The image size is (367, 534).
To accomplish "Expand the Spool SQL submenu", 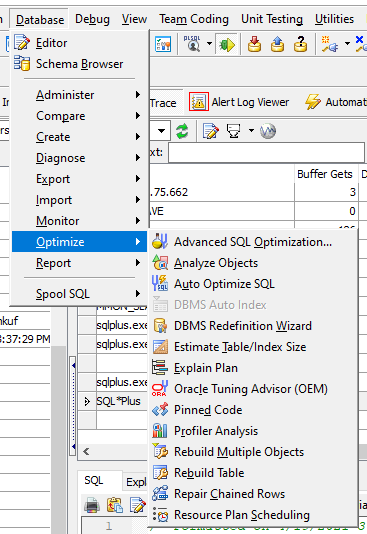I will [79, 294].
